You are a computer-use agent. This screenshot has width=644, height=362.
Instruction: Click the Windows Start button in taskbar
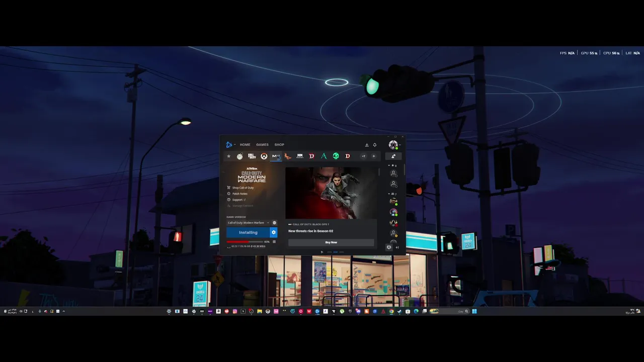(474, 311)
